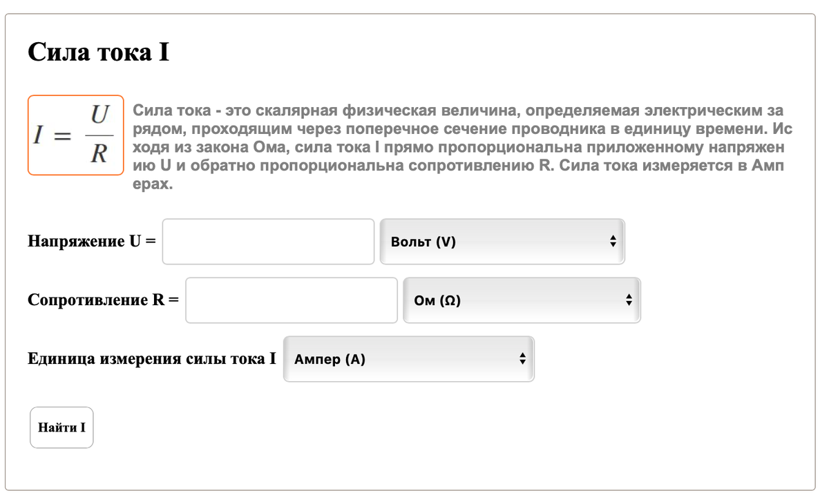The image size is (829, 504).
Task: Click the Напряжение U input field
Action: pos(268,241)
